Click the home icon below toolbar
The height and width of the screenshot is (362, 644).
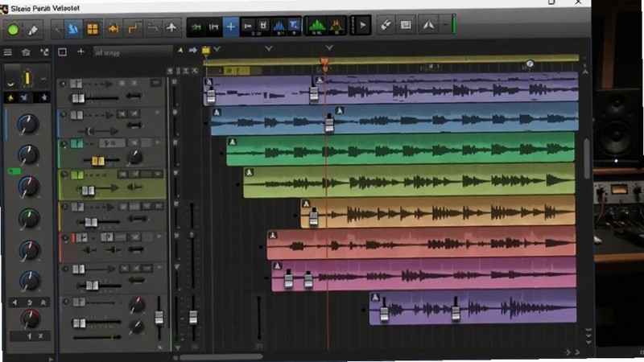tap(26, 52)
